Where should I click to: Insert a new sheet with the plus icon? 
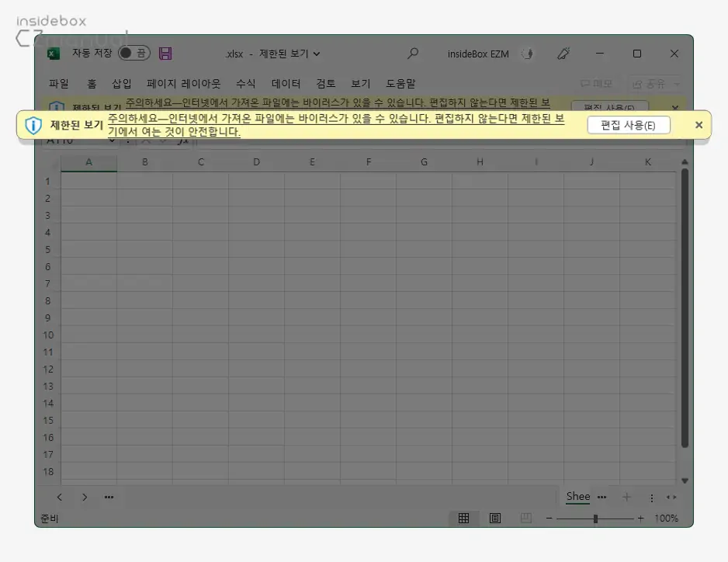(x=626, y=497)
